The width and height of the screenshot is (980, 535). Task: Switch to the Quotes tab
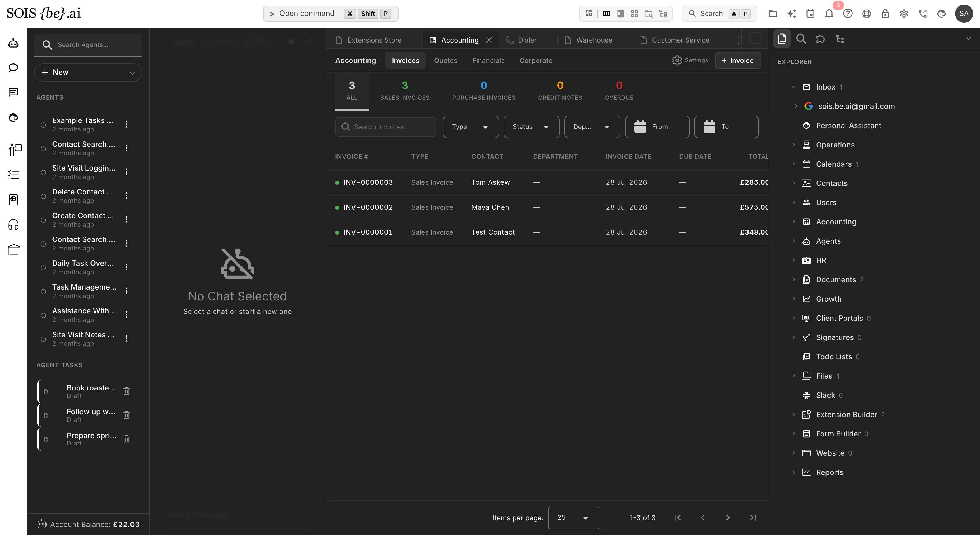445,60
